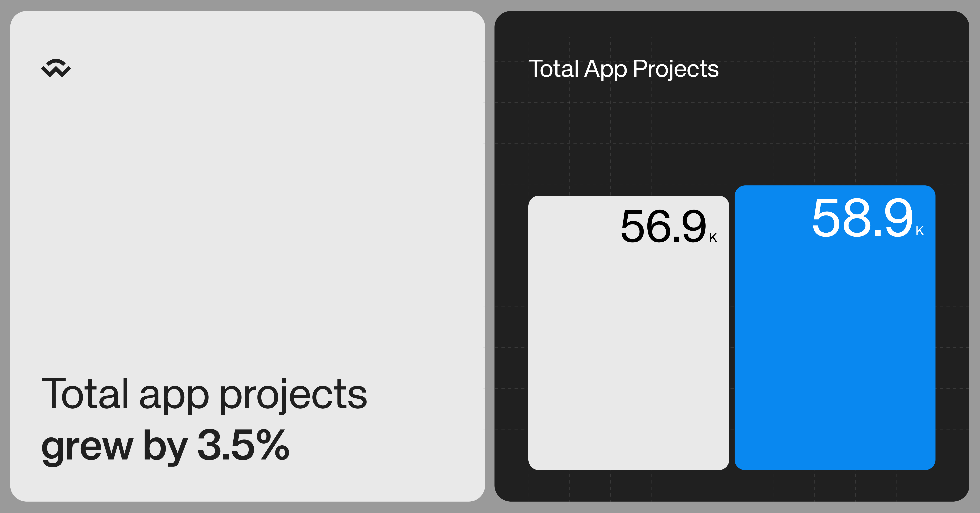Click the word "grew" in the headline
980x513 pixels.
coord(88,446)
